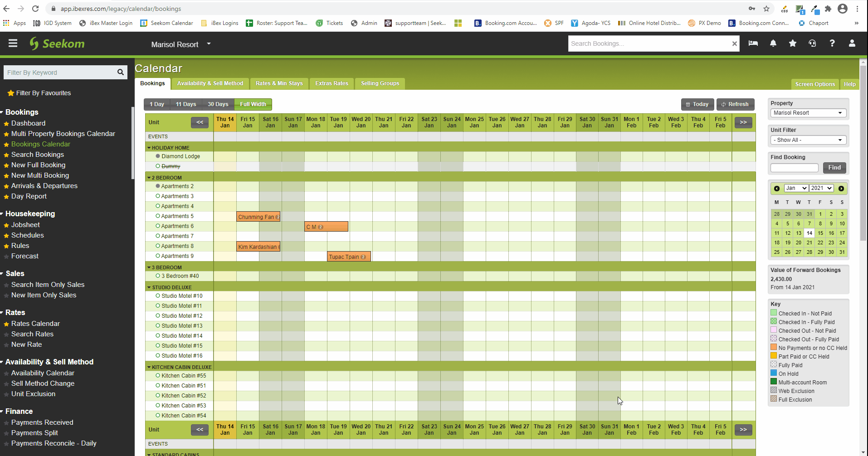Open favourites star in header
This screenshot has width=868, height=456.
coord(793,43)
